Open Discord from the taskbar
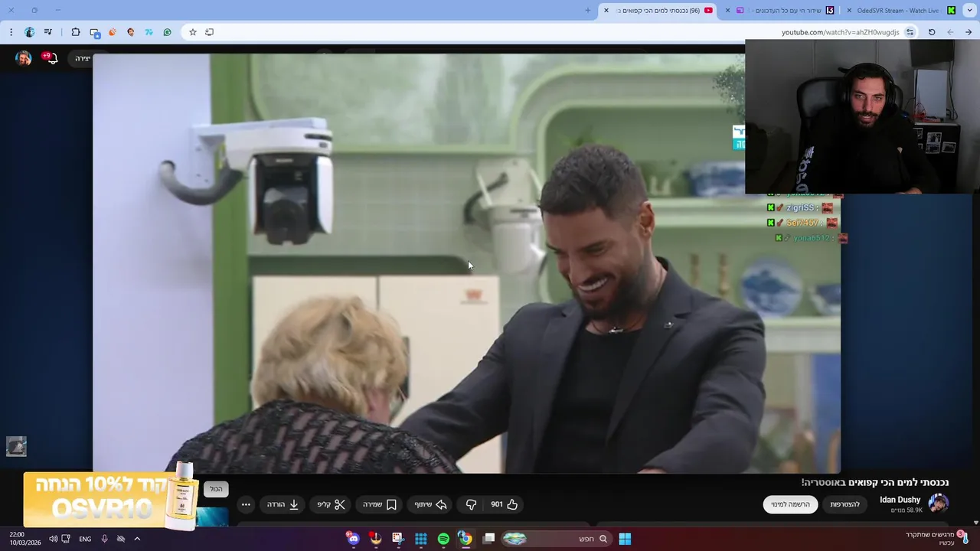The image size is (980, 551). point(353,539)
